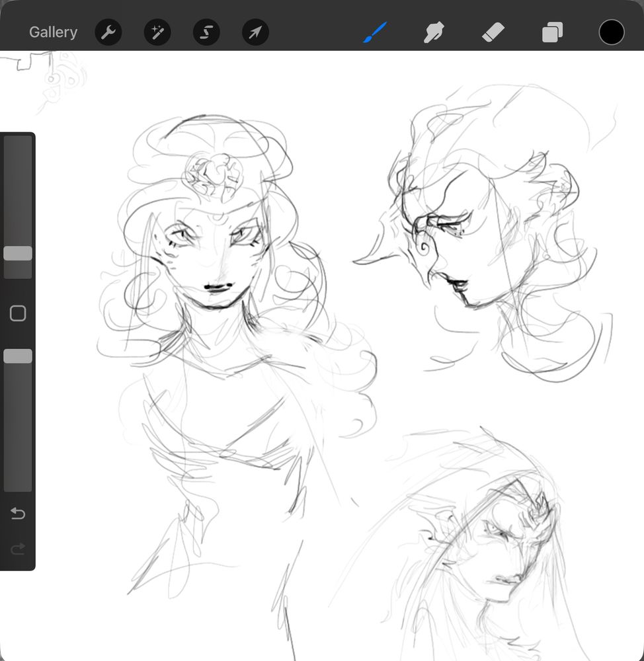Adjust the brush opacity slider handle
This screenshot has height=661, width=644.
point(18,356)
